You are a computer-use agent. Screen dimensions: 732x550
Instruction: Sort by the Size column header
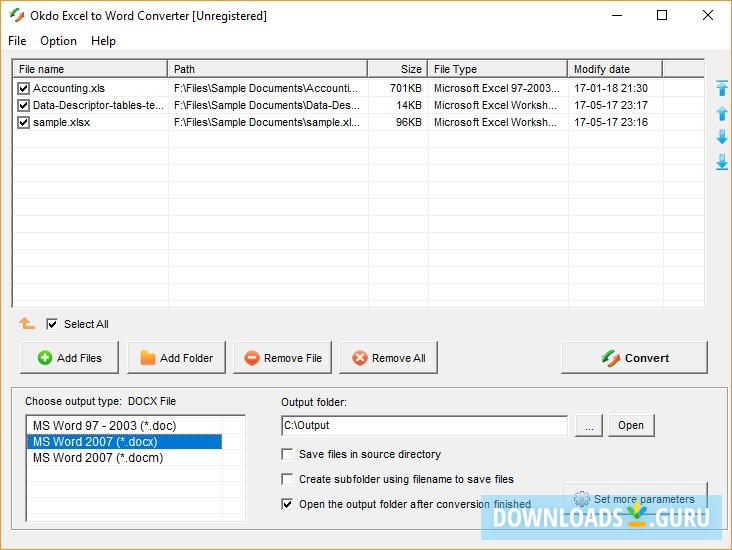[398, 69]
